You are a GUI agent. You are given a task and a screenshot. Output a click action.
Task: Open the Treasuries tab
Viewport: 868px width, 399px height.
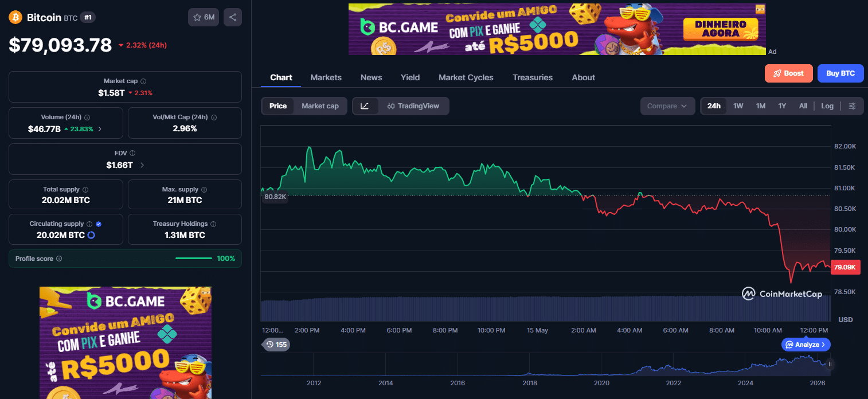[x=533, y=77]
